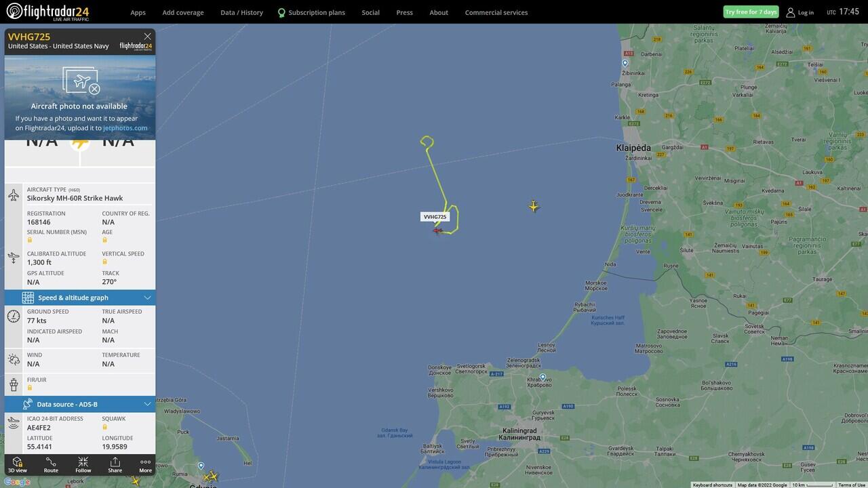This screenshot has height=488, width=868.
Task: Select the yellow aircraft icon near Klaipėda
Action: coord(534,206)
